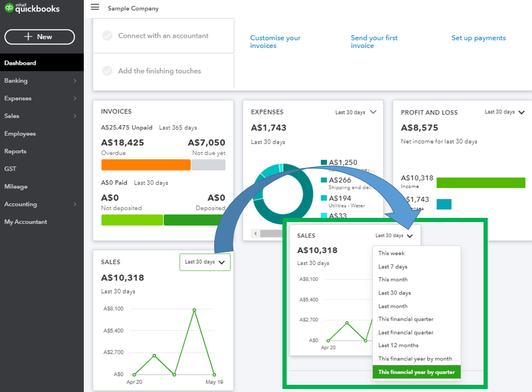
Task: Follow the Send your first invoice link
Action: tap(374, 42)
